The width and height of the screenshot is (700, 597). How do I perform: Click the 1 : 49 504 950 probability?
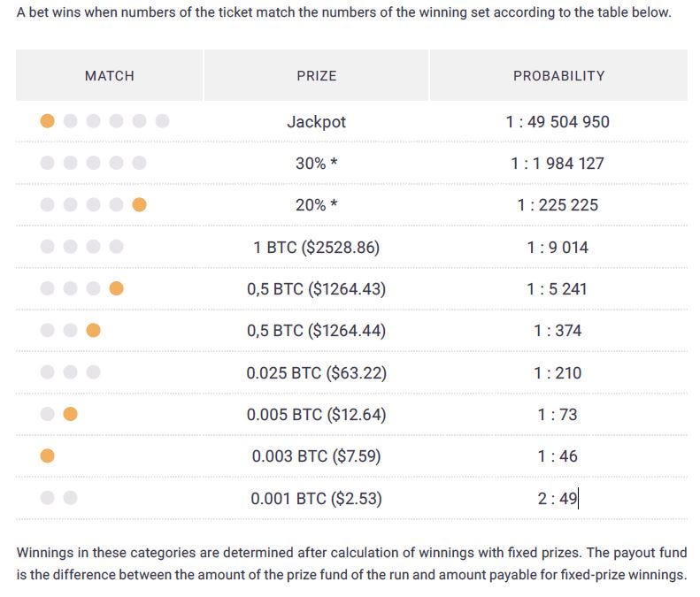coord(558,122)
